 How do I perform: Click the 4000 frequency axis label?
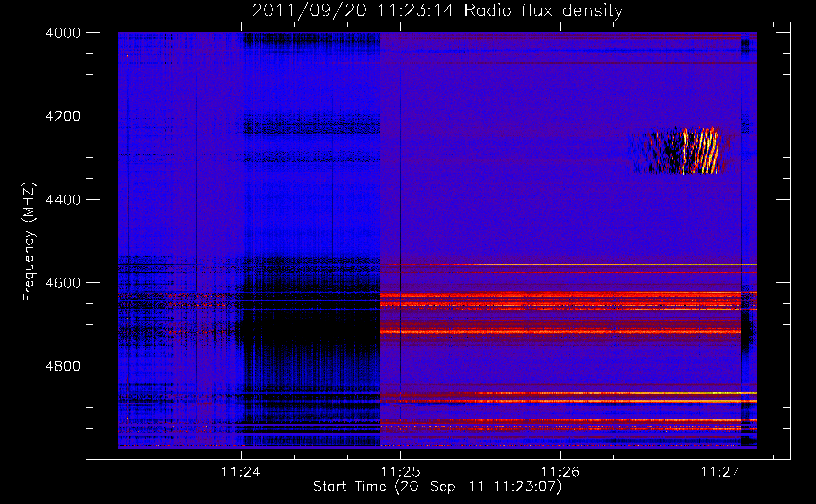pos(63,33)
